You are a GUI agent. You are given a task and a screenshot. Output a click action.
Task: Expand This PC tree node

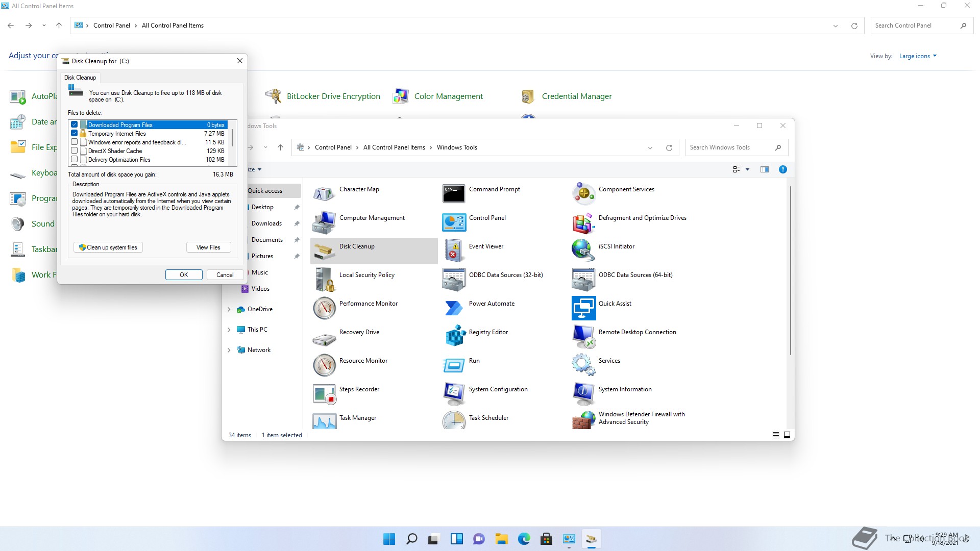click(x=229, y=330)
